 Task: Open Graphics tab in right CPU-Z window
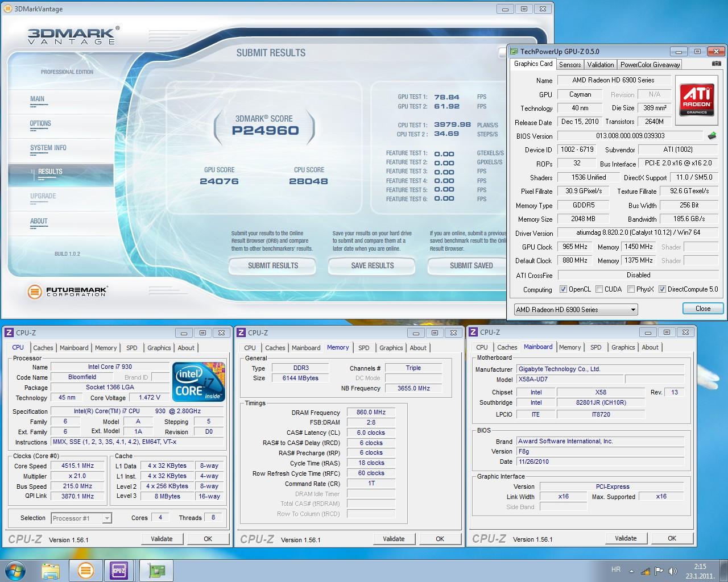pos(623,347)
